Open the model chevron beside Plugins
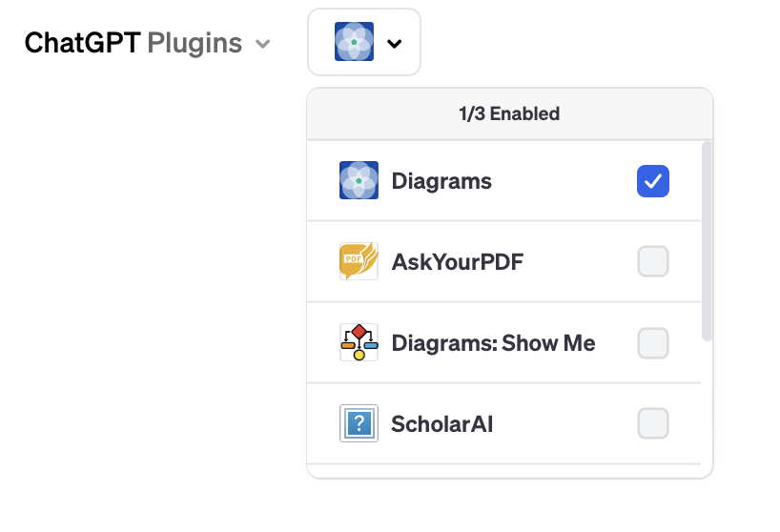780x532 pixels. (x=262, y=44)
